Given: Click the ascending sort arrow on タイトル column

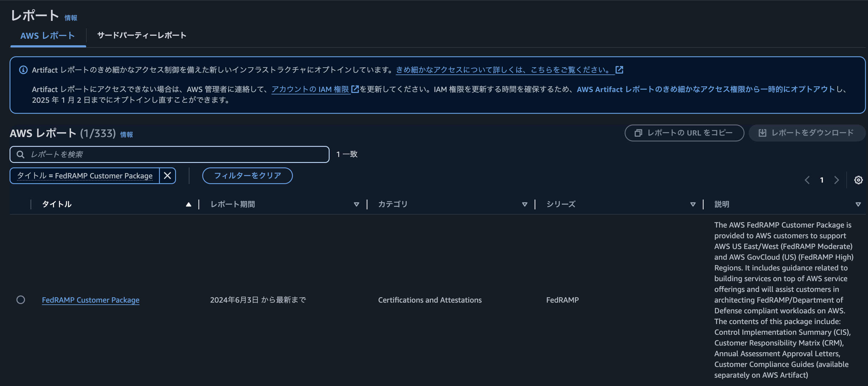Looking at the screenshot, I should (x=188, y=204).
